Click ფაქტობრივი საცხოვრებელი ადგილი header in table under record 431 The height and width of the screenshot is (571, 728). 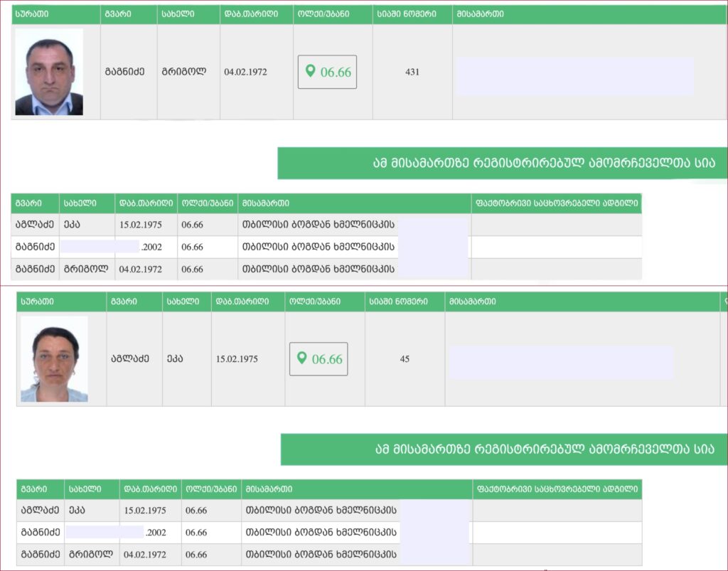[556, 203]
